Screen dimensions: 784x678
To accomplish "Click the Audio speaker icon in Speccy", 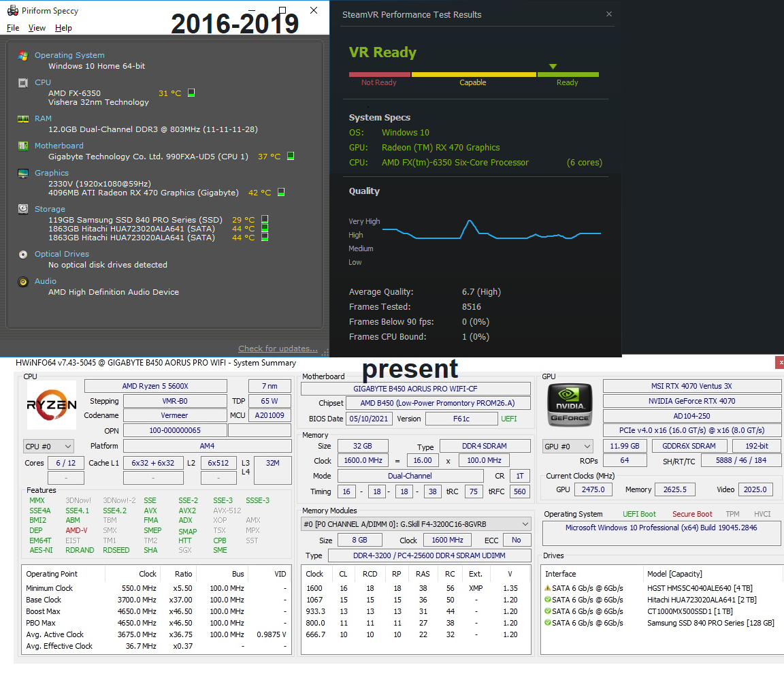I will pyautogui.click(x=23, y=282).
